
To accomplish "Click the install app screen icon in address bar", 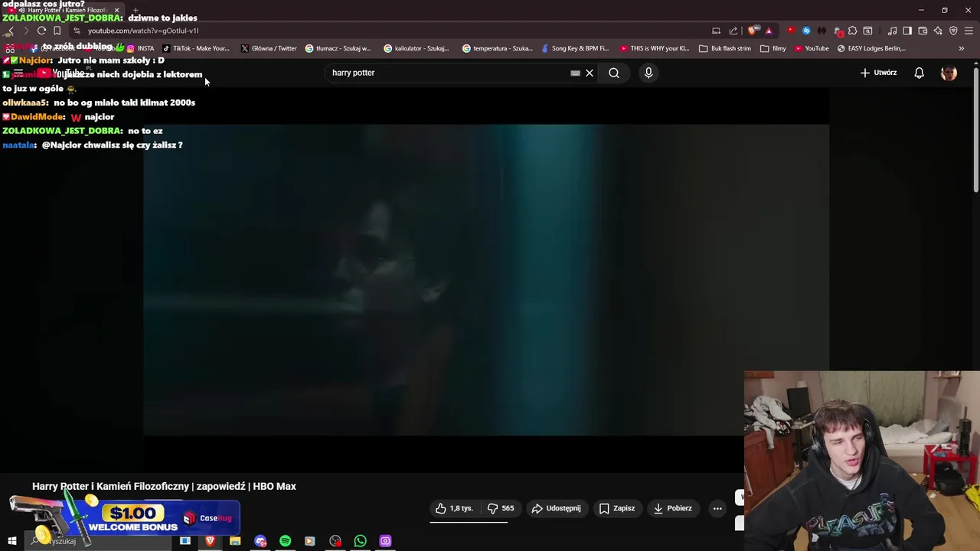I will click(716, 31).
